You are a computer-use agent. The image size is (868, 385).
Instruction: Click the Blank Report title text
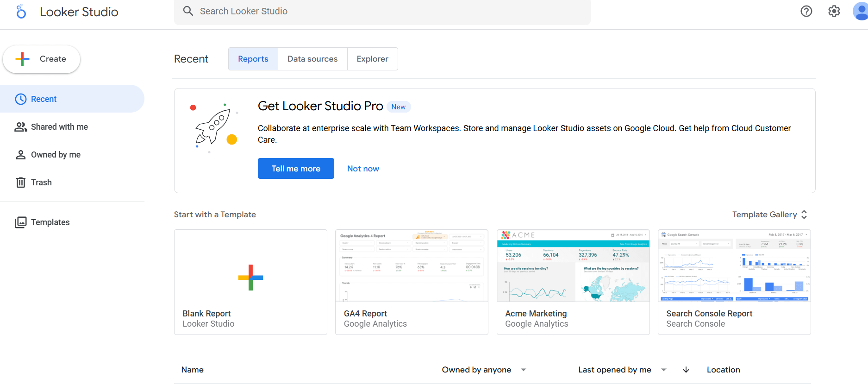206,314
